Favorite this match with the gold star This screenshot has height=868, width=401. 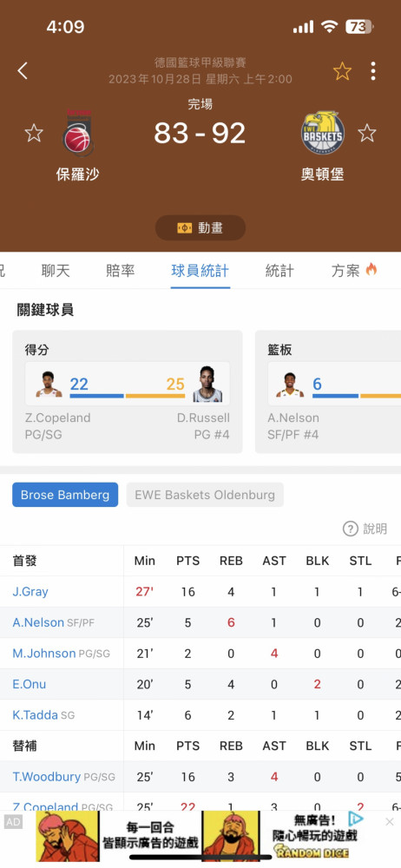pyautogui.click(x=342, y=71)
